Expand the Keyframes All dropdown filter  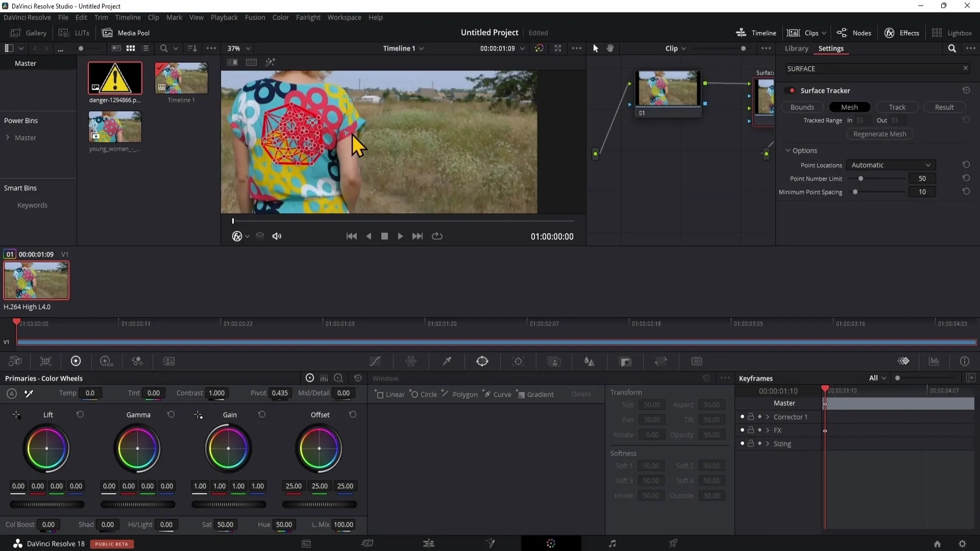pyautogui.click(x=883, y=378)
